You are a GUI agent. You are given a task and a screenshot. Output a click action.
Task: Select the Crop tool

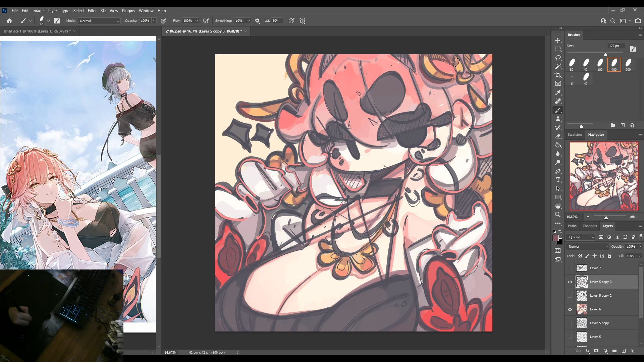(x=558, y=75)
